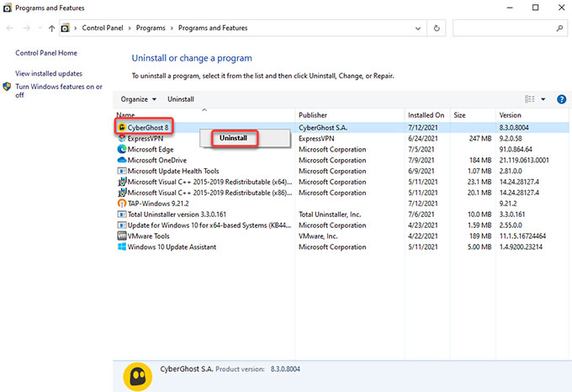Sort list by Publisher column header

(x=313, y=115)
